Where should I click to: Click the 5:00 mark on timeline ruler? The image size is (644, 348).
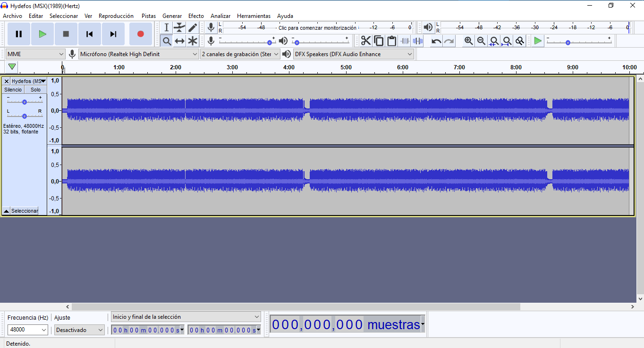(x=346, y=68)
